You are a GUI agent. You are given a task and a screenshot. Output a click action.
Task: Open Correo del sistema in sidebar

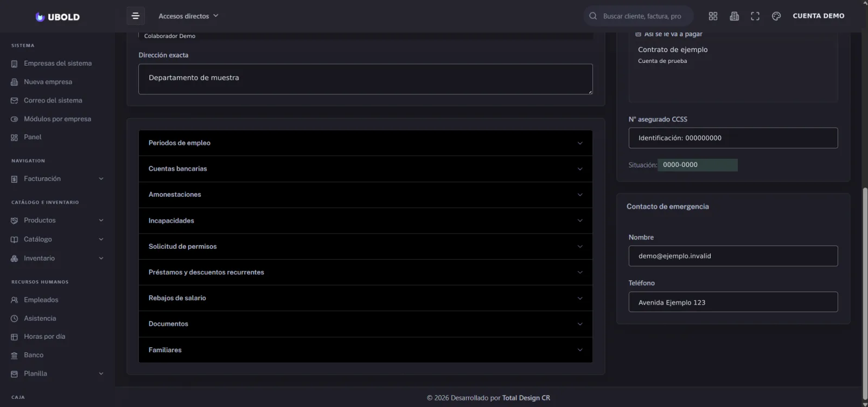click(53, 100)
